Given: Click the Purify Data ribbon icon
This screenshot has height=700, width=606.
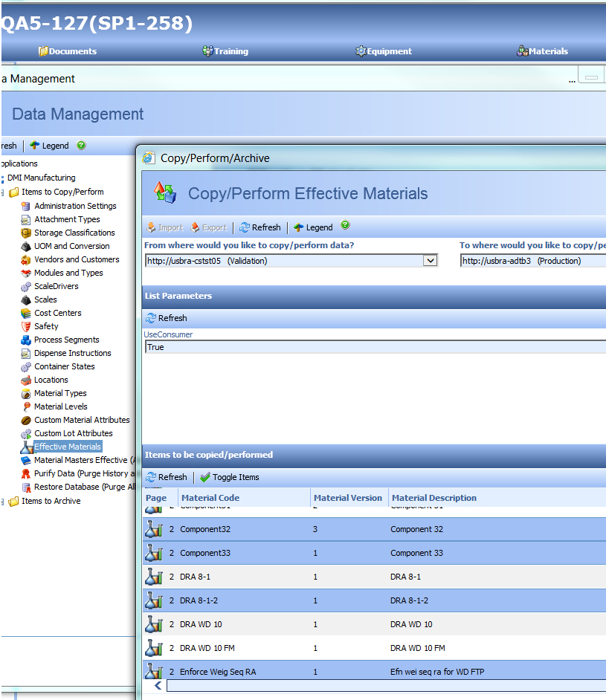Looking at the screenshot, I should [x=26, y=473].
